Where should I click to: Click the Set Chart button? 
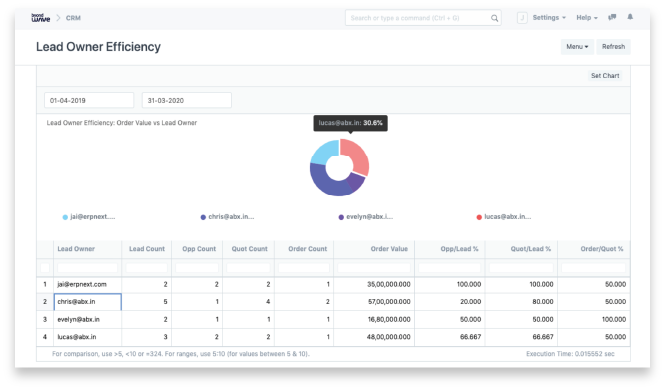[x=605, y=76]
